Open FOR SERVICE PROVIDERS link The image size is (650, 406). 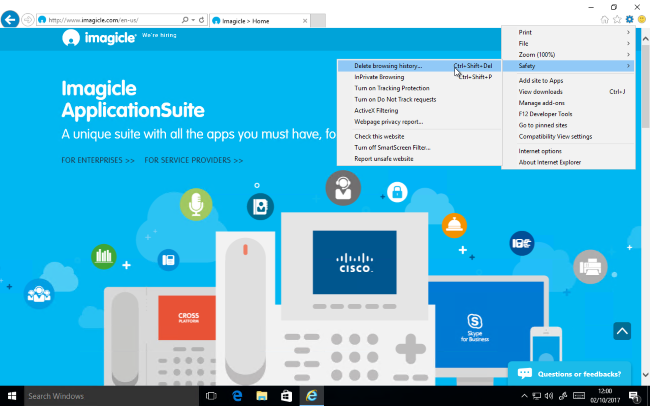(194, 160)
